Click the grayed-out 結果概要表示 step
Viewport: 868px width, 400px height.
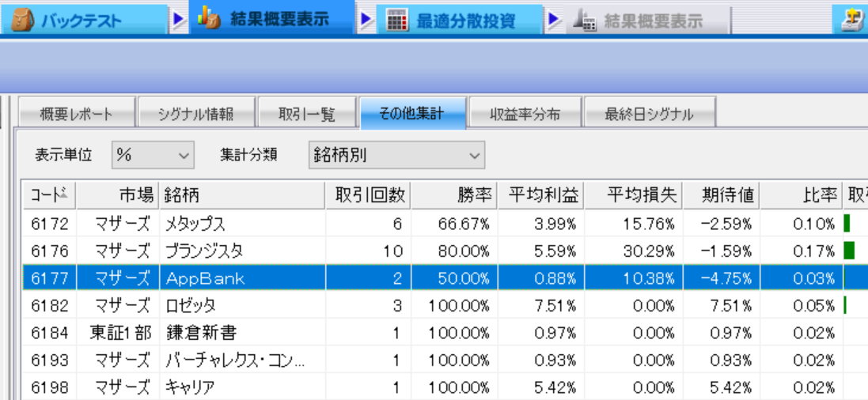pyautogui.click(x=647, y=21)
